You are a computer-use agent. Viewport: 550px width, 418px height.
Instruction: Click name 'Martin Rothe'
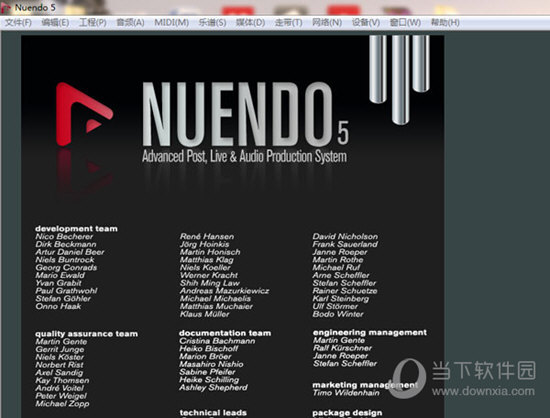[338, 260]
